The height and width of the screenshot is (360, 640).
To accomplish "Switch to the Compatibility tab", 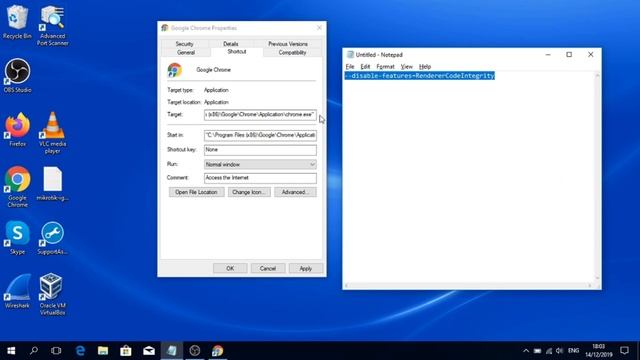I will tap(292, 53).
